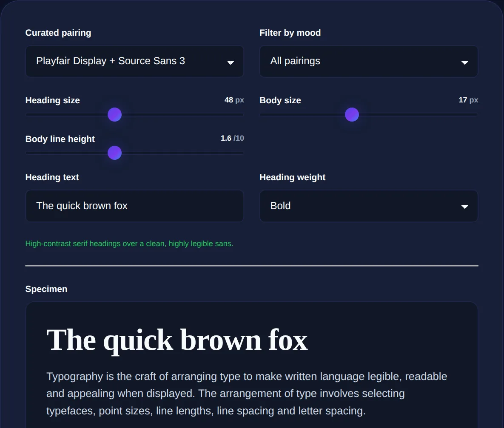Click the Body line height label

click(x=60, y=139)
